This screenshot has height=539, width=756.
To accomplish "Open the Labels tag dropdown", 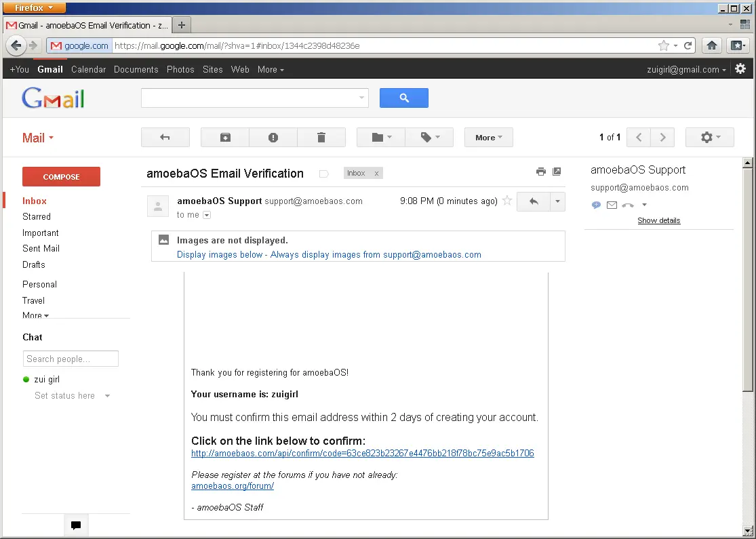I will [430, 138].
